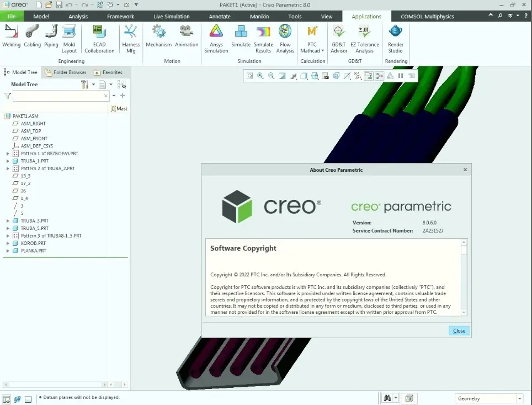Click the Save icon

(x=59, y=5)
